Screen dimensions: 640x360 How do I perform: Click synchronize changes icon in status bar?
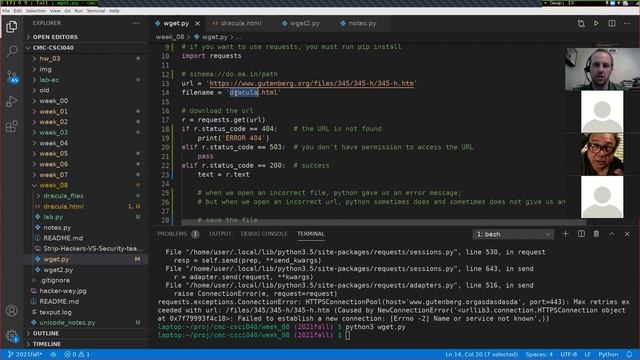coord(53,354)
